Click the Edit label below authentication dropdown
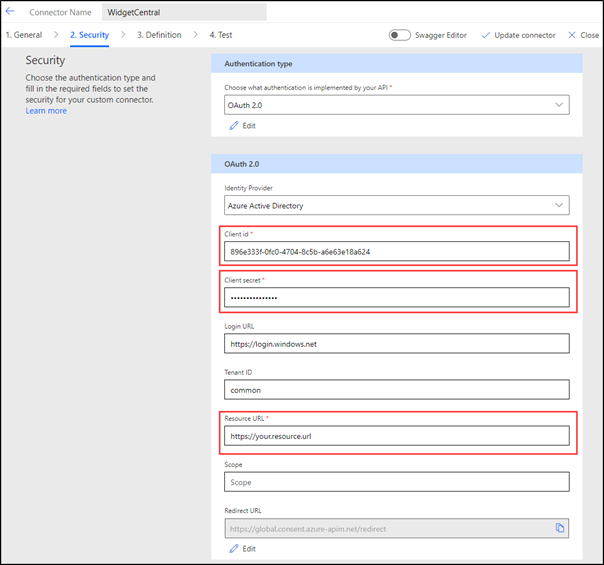604x565 pixels. tap(249, 126)
